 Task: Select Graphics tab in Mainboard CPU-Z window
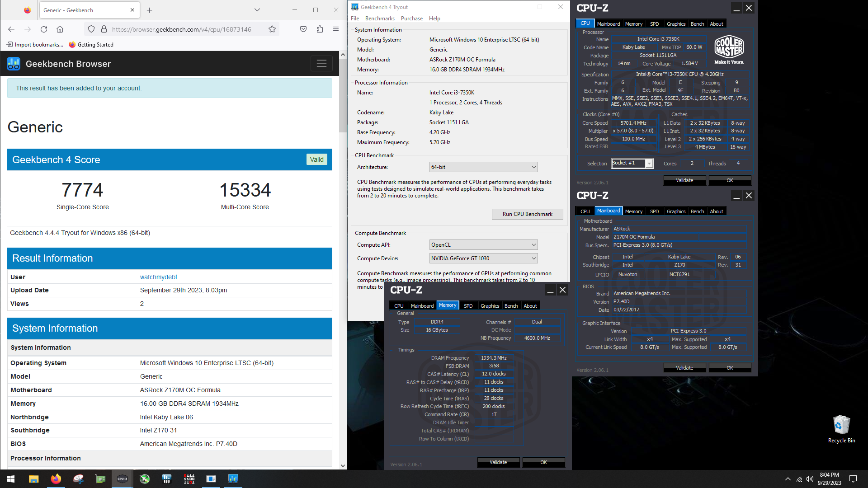coord(676,211)
